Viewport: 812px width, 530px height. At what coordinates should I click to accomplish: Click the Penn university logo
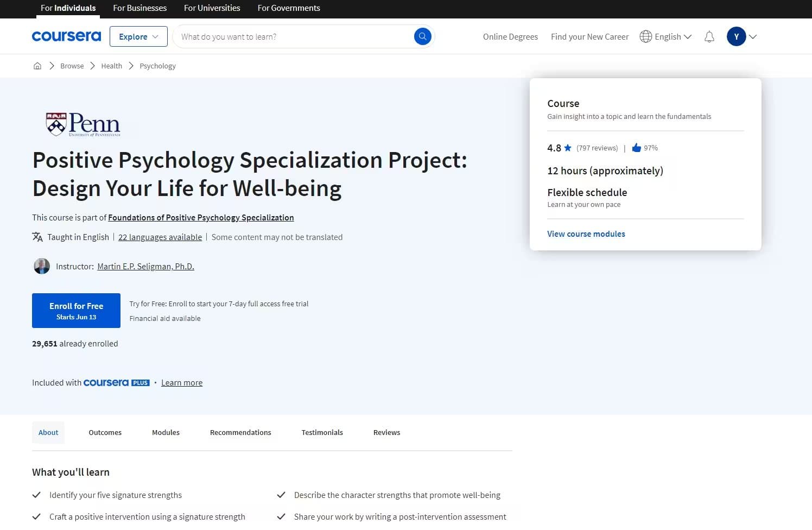click(83, 124)
